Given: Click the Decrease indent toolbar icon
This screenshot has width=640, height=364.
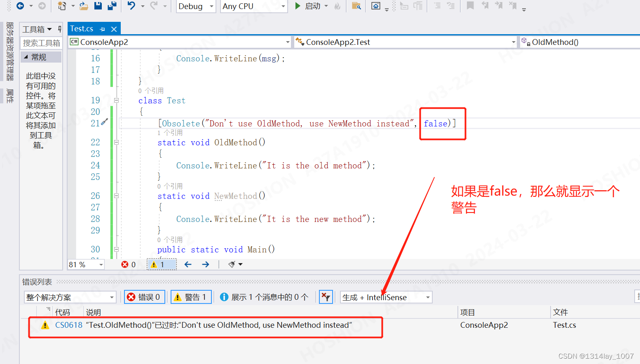Looking at the screenshot, I should pos(438,6).
